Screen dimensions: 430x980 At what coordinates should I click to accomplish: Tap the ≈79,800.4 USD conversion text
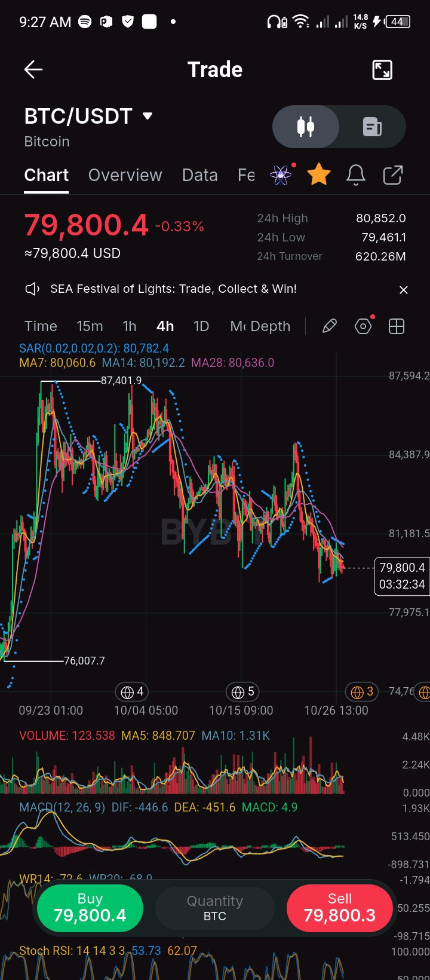pos(72,253)
